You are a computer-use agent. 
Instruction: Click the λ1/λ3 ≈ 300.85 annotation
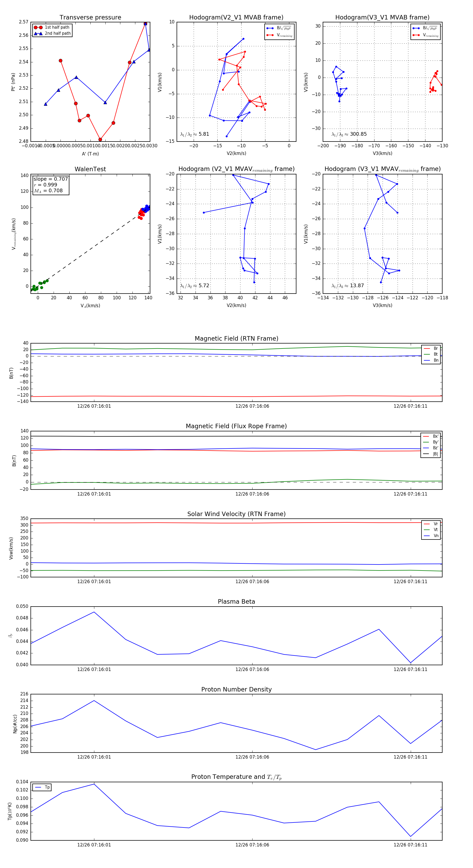[x=349, y=134]
